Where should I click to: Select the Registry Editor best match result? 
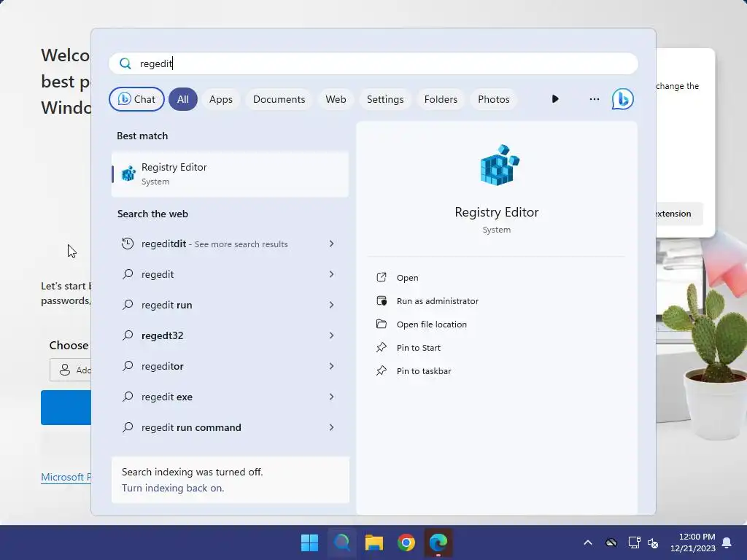click(x=230, y=174)
